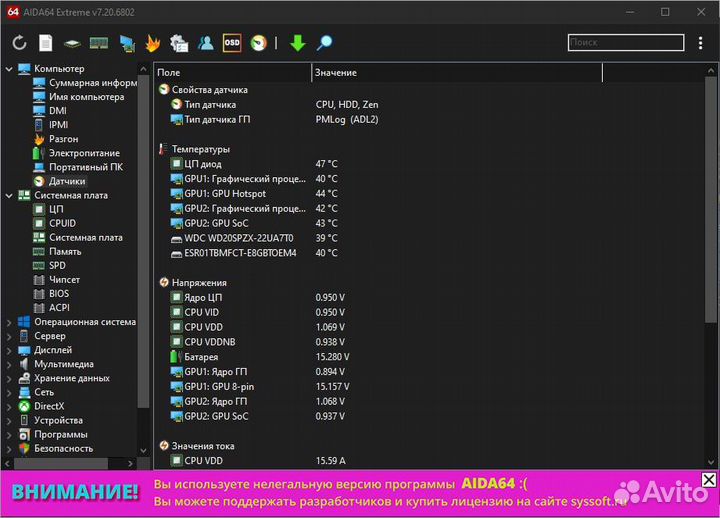The image size is (720, 518).
Task: Open the SPD tree item
Action: point(57,265)
